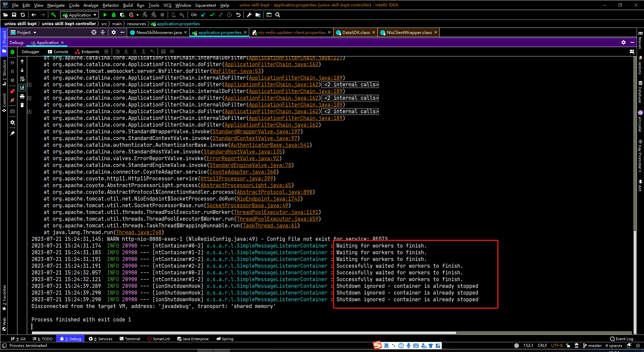Image resolution: width=644 pixels, height=352 pixels.
Task: Click the Print console icon
Action: [22, 96]
